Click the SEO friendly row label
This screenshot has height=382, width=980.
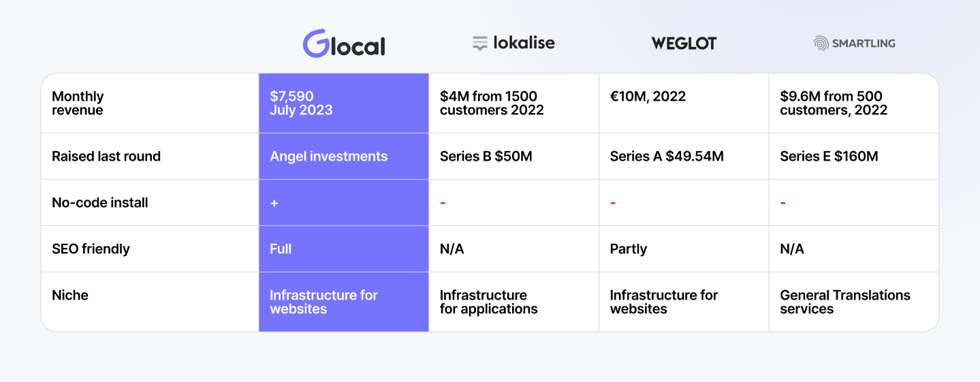(x=91, y=249)
